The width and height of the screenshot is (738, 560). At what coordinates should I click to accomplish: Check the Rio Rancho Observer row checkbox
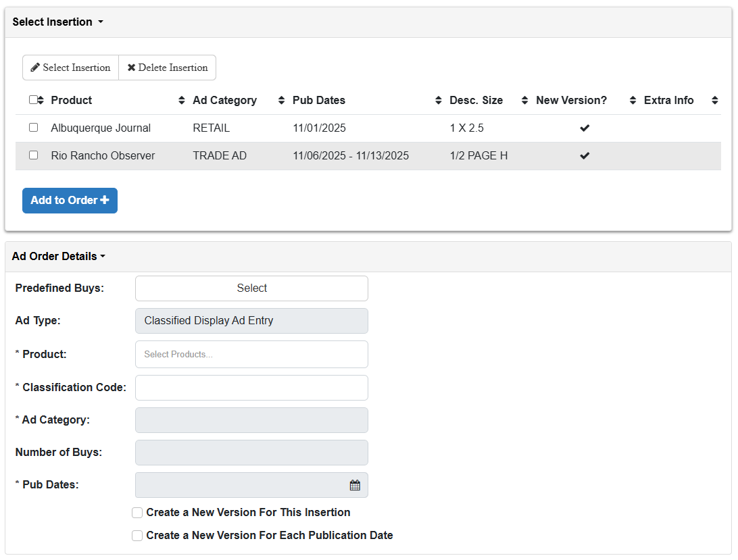click(x=33, y=155)
